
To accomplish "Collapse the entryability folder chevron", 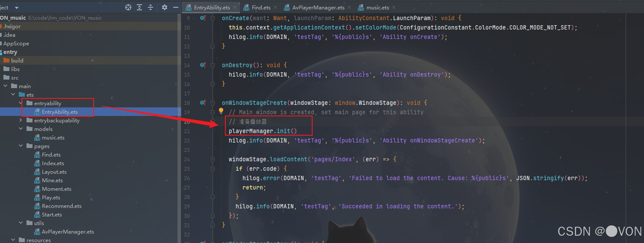I will click(21, 103).
